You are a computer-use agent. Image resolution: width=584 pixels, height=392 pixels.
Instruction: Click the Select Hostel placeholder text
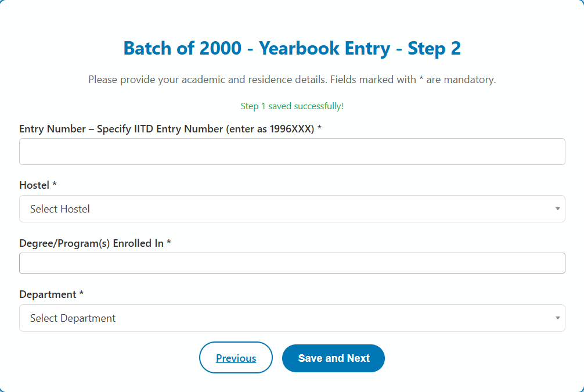(60, 209)
